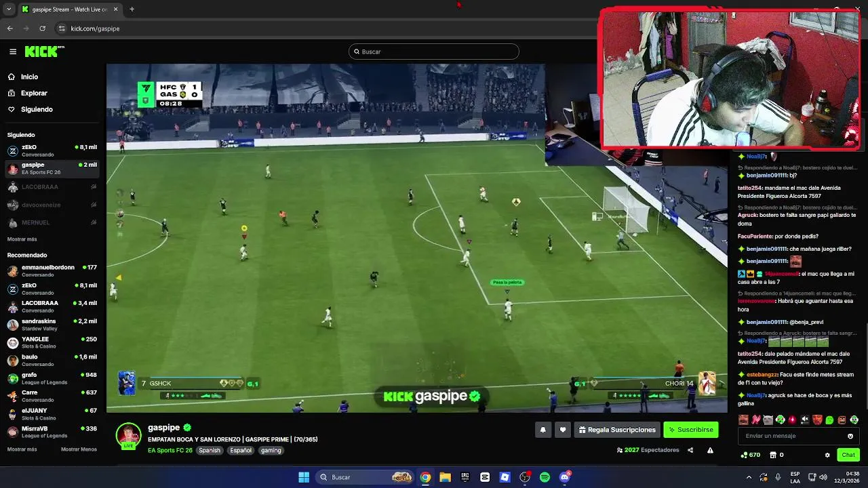Open davooxeneize channel in sidebar

[x=53, y=205]
